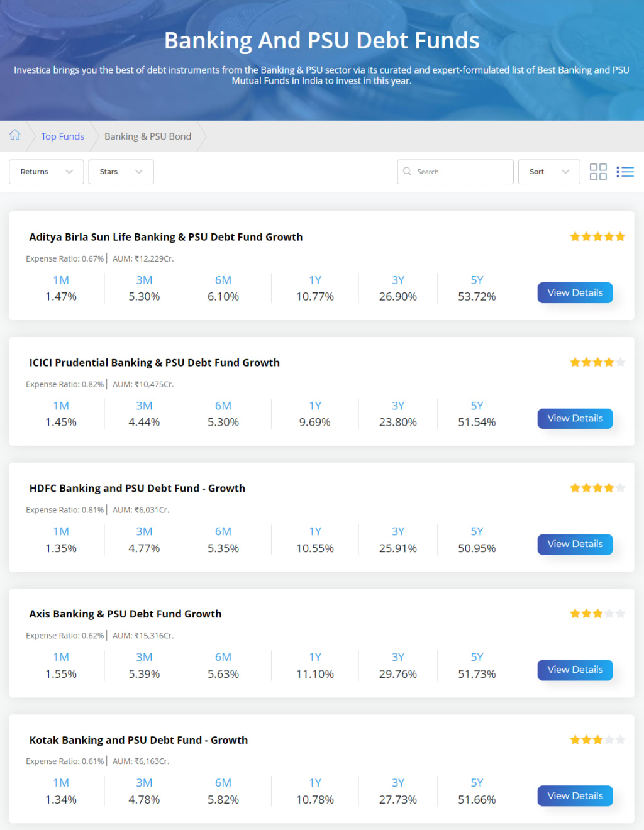Open Top Funds breadcrumb link
This screenshot has height=830, width=644.
[62, 136]
